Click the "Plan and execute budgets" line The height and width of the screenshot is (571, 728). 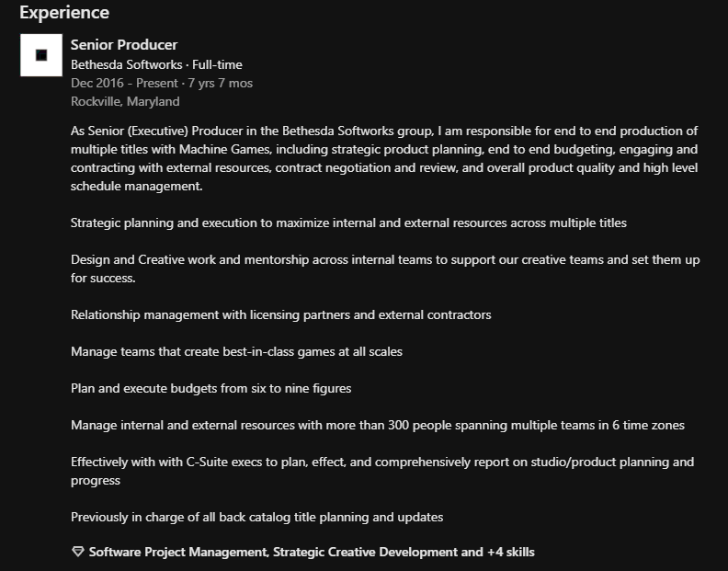coord(210,388)
